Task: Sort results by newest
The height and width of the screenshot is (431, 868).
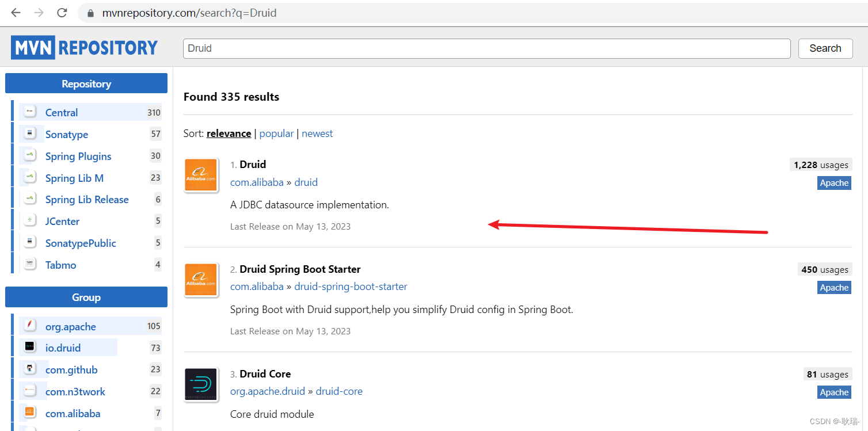Action: click(317, 134)
